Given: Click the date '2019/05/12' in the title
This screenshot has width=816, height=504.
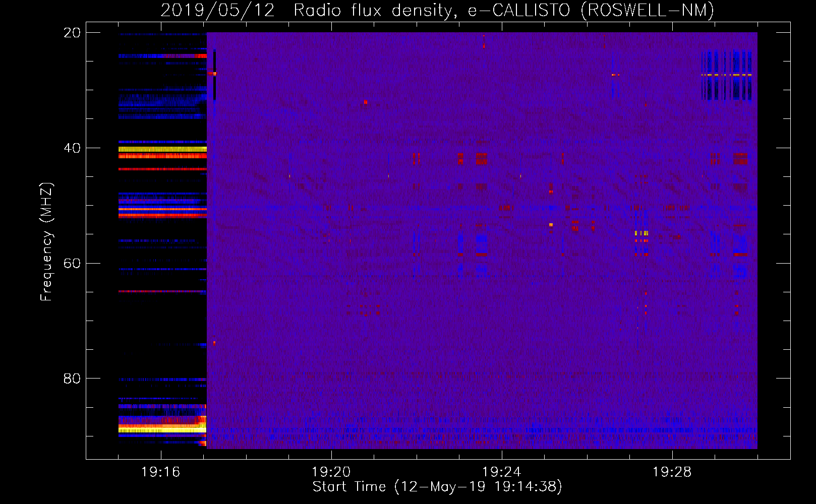Looking at the screenshot, I should (x=218, y=11).
